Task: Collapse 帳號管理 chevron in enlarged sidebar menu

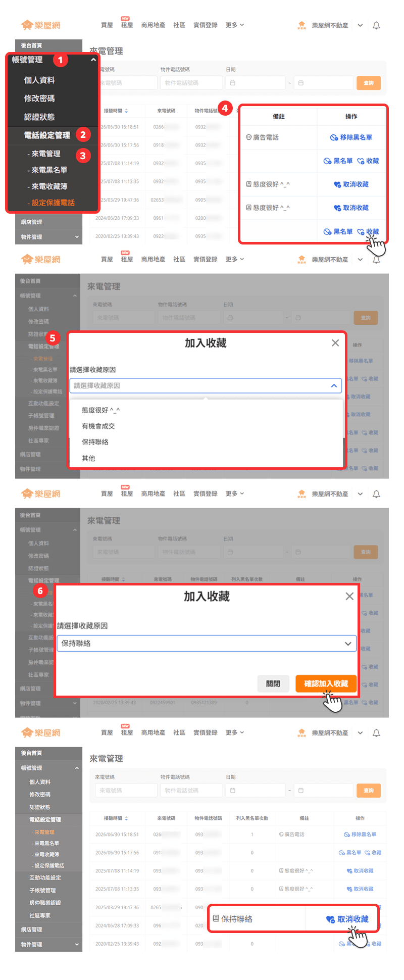Action: pos(93,60)
